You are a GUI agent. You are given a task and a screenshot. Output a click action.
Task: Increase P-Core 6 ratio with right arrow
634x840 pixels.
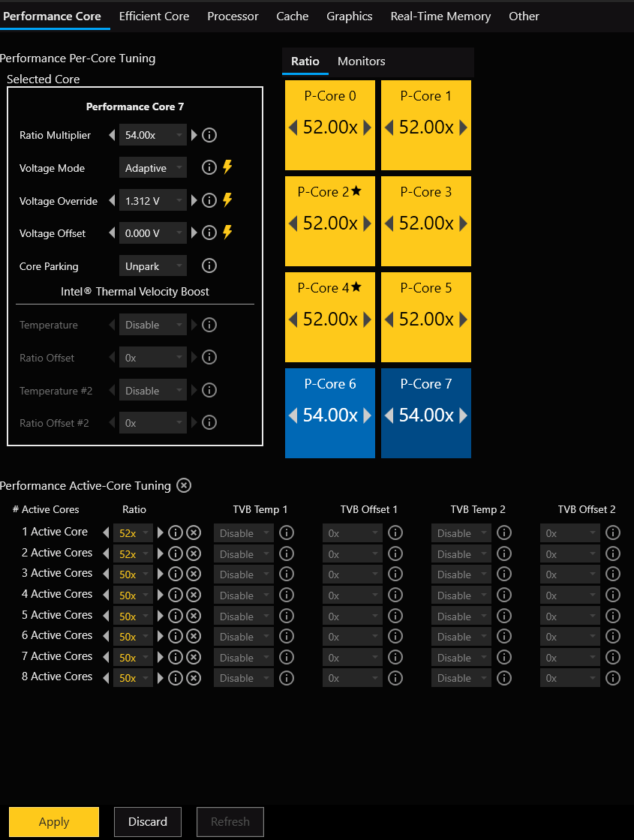click(x=367, y=415)
